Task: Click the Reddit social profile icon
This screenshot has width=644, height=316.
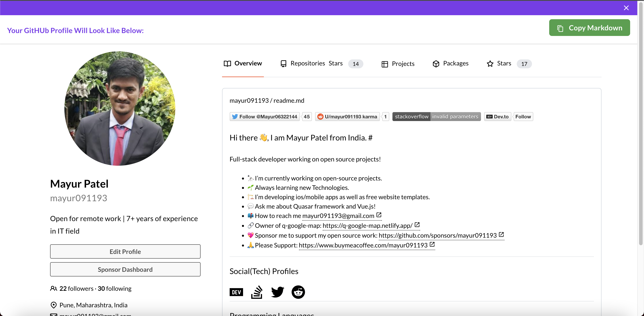Action: coord(298,292)
